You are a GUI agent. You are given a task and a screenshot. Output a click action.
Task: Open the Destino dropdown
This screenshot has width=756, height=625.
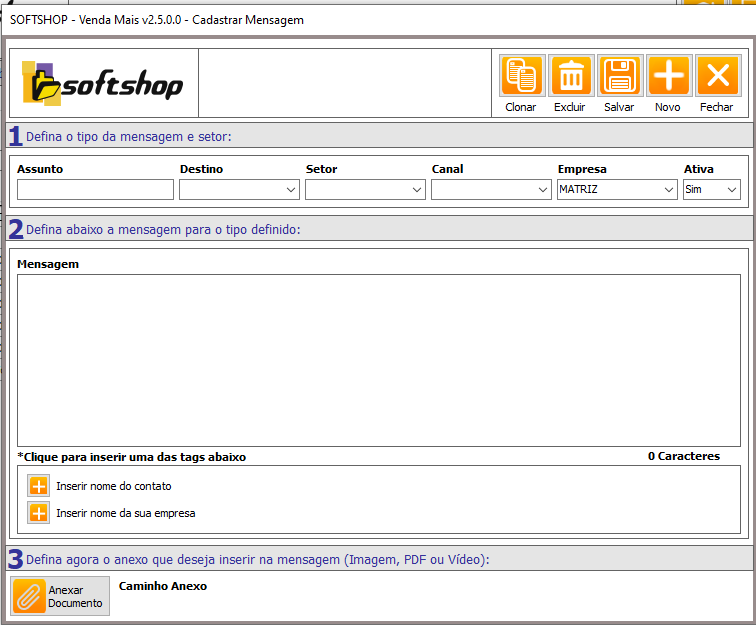pos(239,189)
